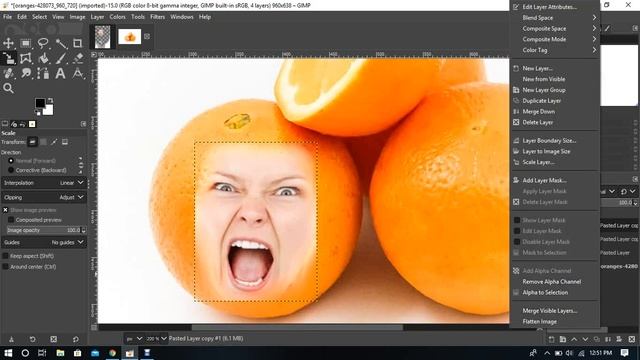Viewport: 640px width, 360px height.
Task: Switch to the first image thumbnail tab
Action: [x=102, y=37]
